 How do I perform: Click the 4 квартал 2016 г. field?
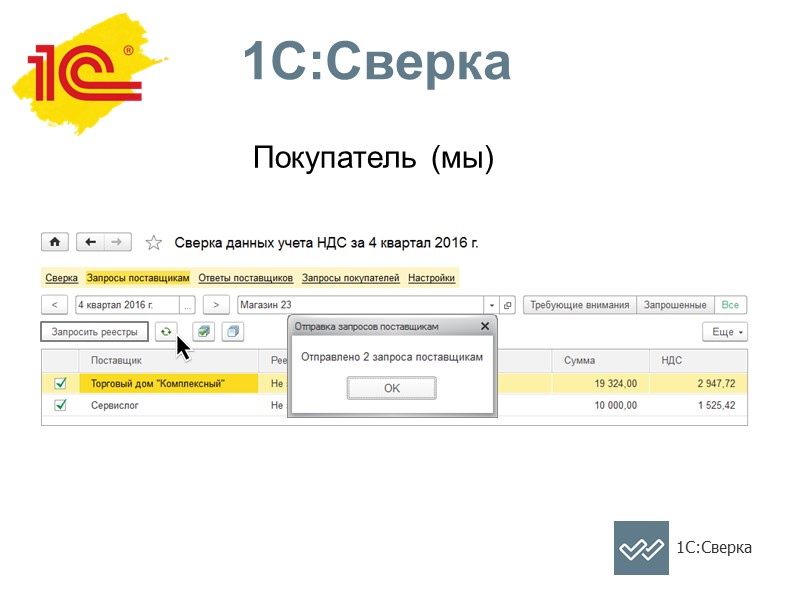(128, 305)
